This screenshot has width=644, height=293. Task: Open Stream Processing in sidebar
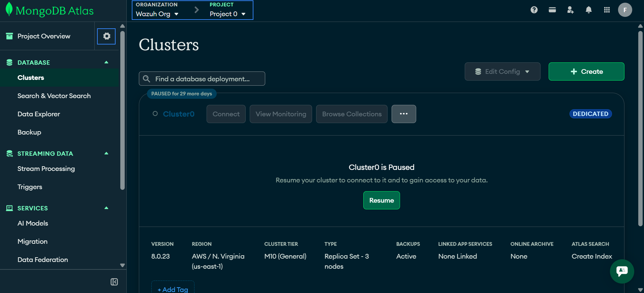tap(46, 169)
